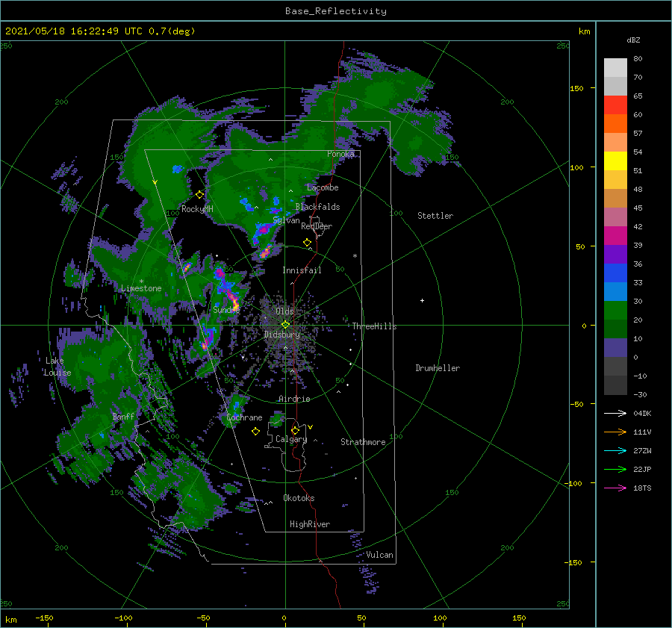Click the magenta 18TS arrow legend icon
The height and width of the screenshot is (628, 672).
click(615, 488)
